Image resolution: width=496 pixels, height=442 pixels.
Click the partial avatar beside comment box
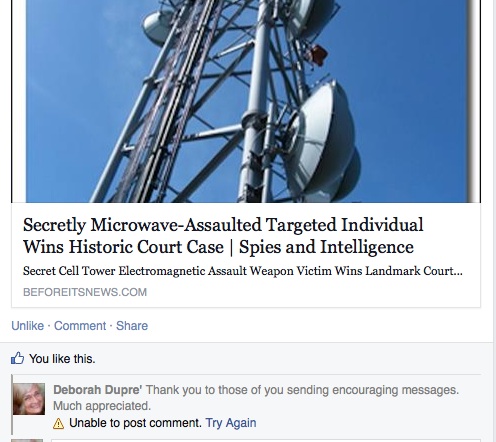29,440
